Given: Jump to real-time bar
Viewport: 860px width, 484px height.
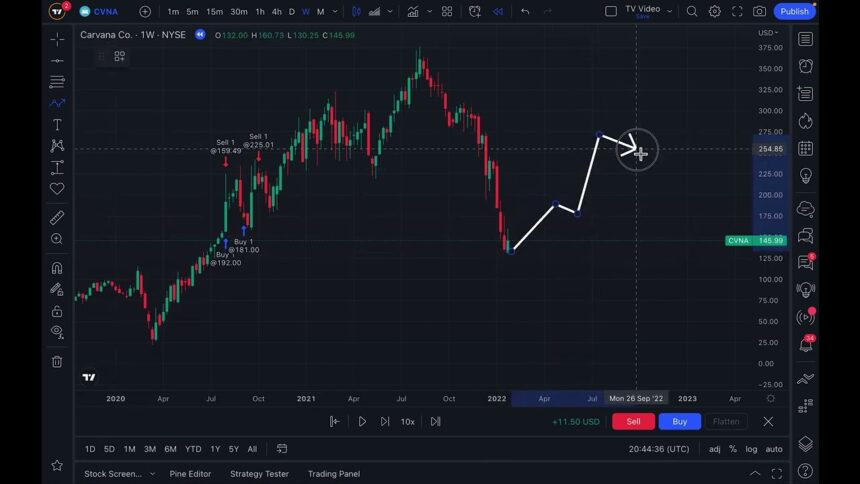Looking at the screenshot, I should [435, 421].
